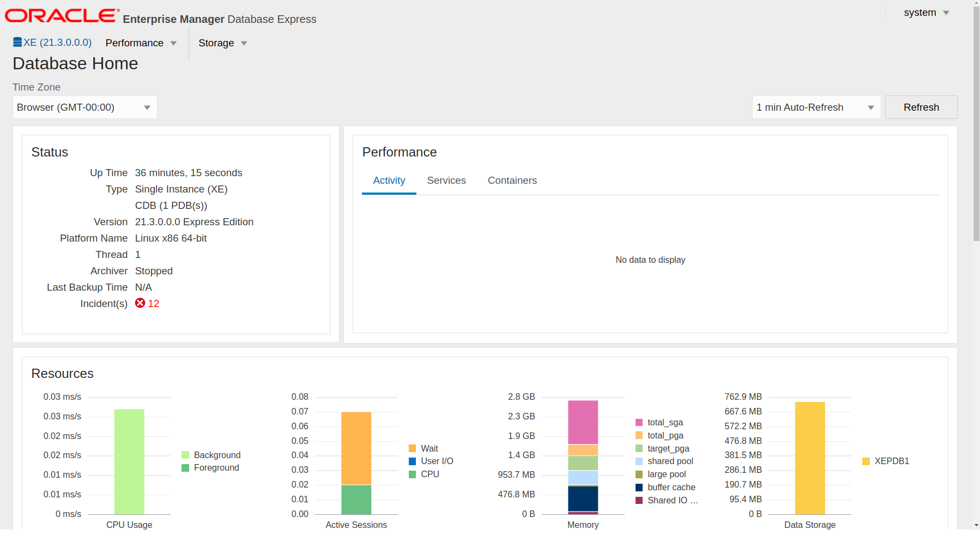Click the User I/O legend swatch
The image size is (980, 535).
(x=413, y=461)
